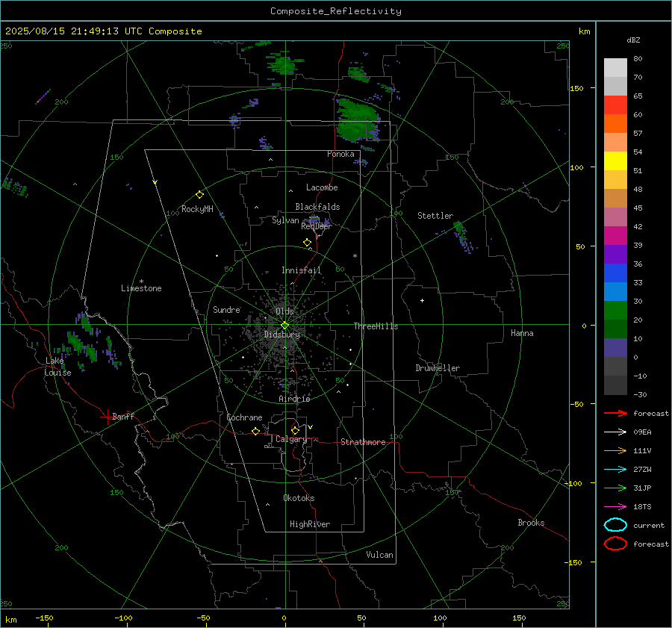Click the yellow diamond at radar center near Didsbury
The width and height of the screenshot is (672, 628).
[x=284, y=326]
